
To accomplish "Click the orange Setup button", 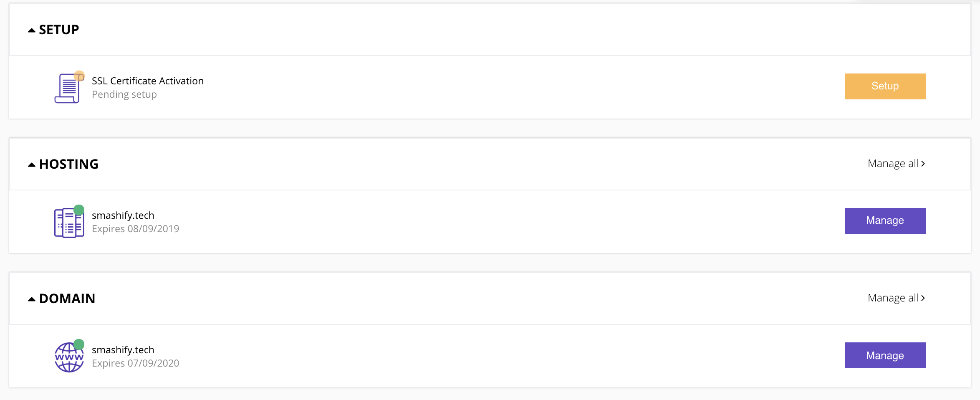I will 885,86.
